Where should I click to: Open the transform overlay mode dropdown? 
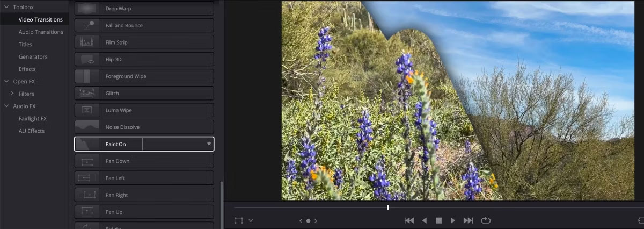251,220
